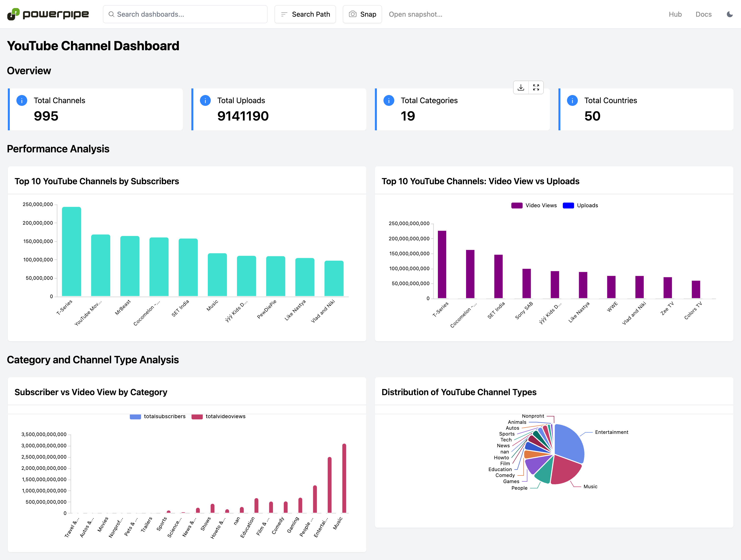Click the Total Uploads info icon
This screenshot has width=741, height=560.
205,100
